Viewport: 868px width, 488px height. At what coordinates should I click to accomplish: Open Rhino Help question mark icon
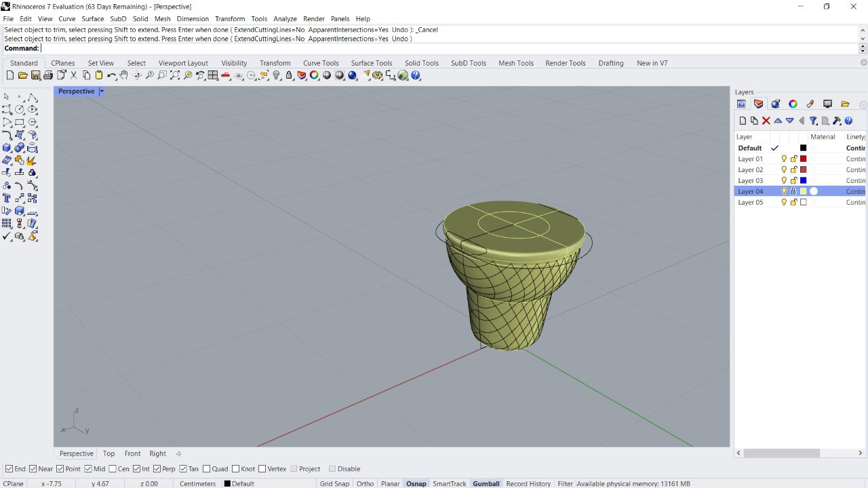coord(416,75)
